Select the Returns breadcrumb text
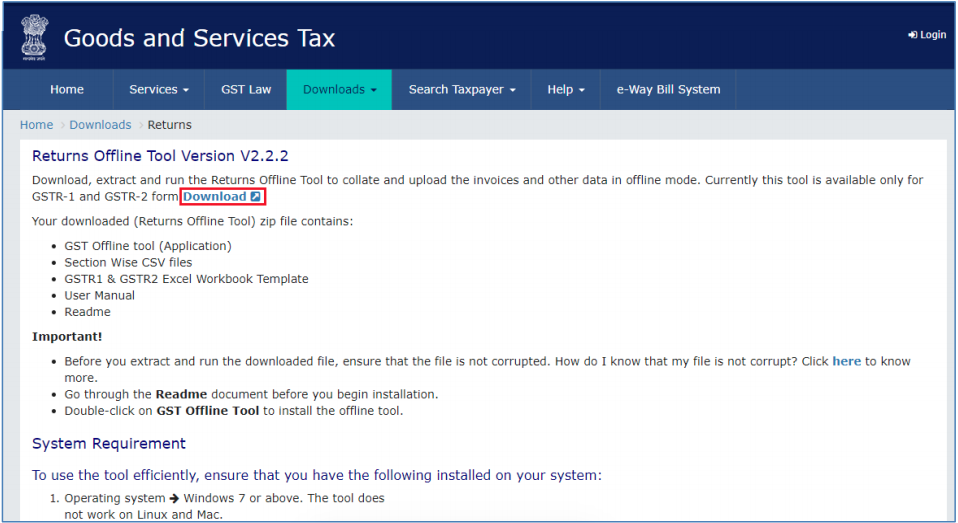The width and height of the screenshot is (958, 523). [x=169, y=125]
